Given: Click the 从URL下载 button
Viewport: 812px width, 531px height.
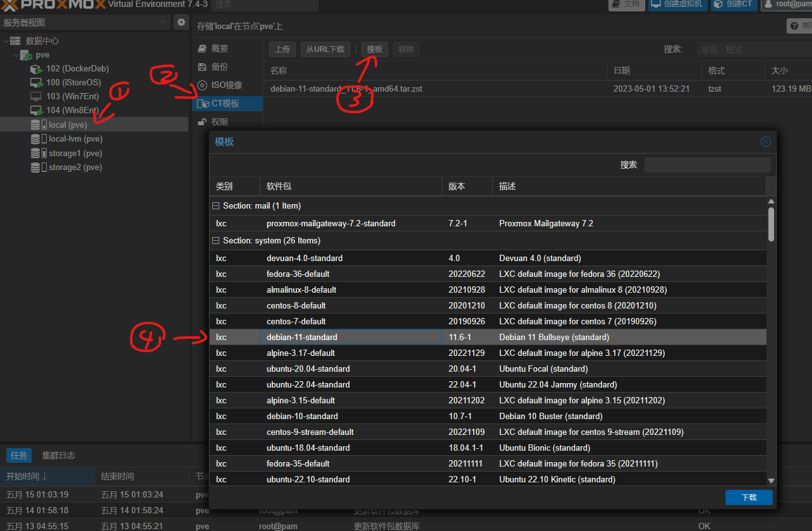Looking at the screenshot, I should (325, 49).
